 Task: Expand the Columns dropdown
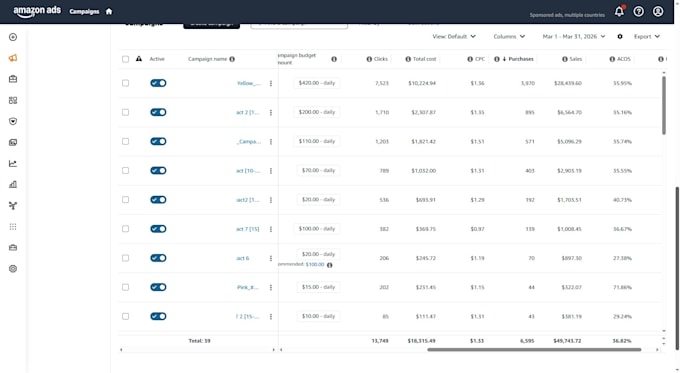[x=509, y=36]
